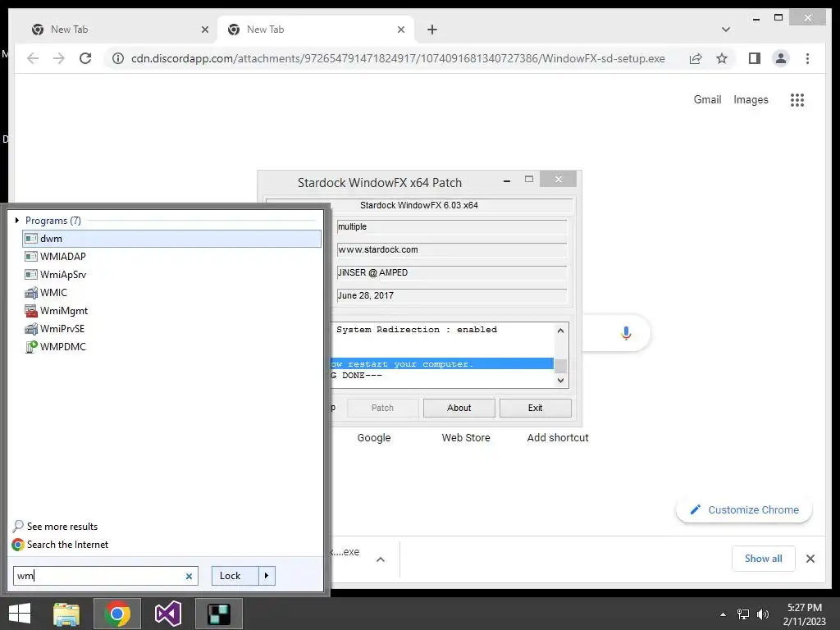Launch WMPDMC from search results
This screenshot has height=630, width=840.
click(x=172, y=347)
